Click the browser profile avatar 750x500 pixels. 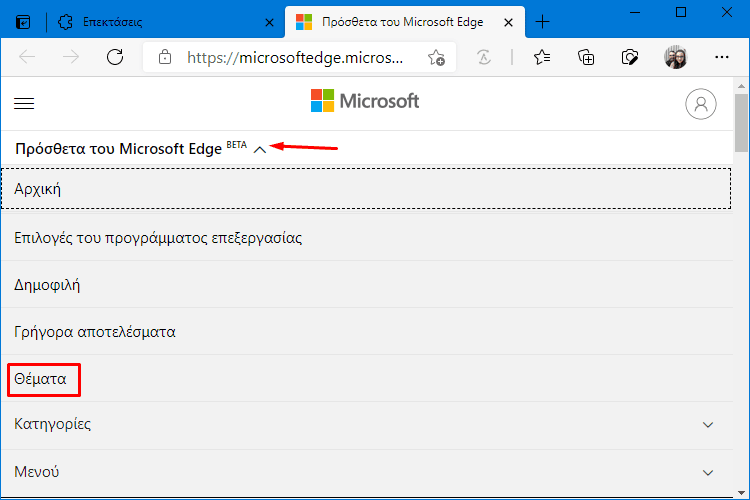click(675, 58)
